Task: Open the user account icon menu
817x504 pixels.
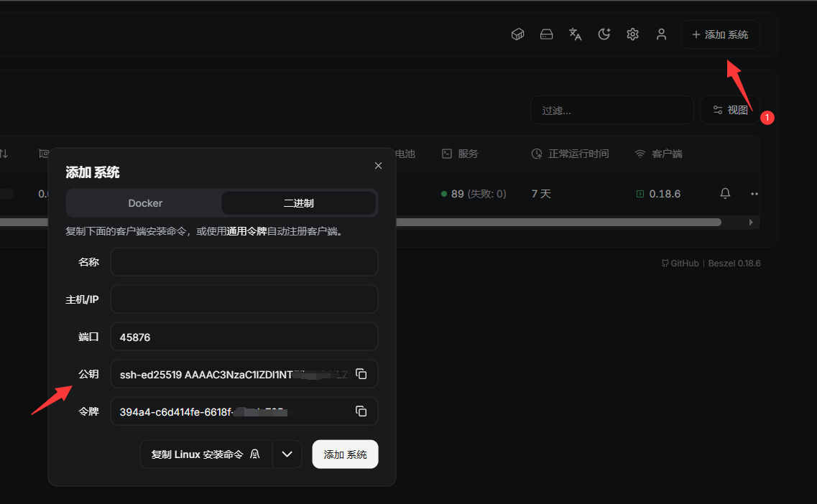Action: click(661, 34)
